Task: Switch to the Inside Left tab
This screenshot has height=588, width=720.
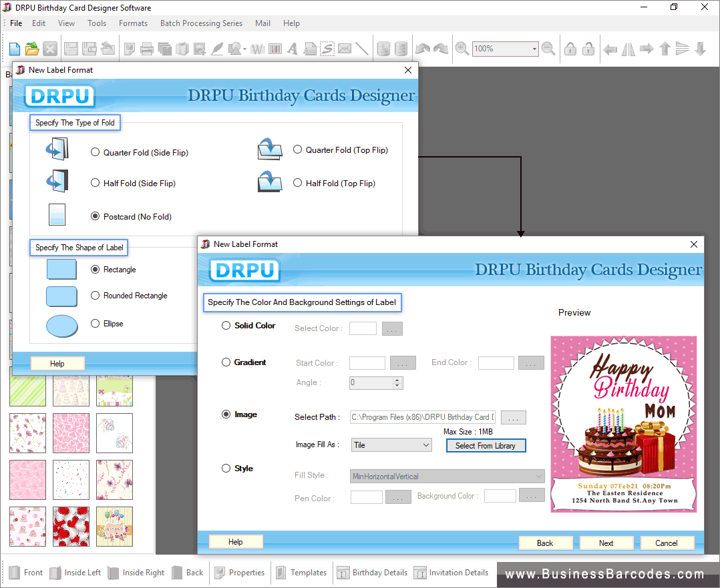Action: click(x=75, y=573)
